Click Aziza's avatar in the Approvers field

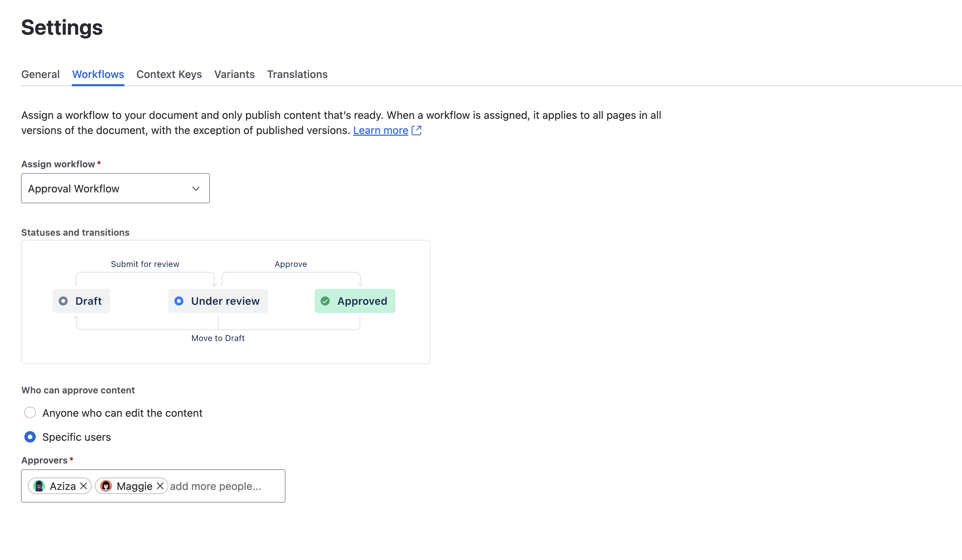tap(39, 486)
